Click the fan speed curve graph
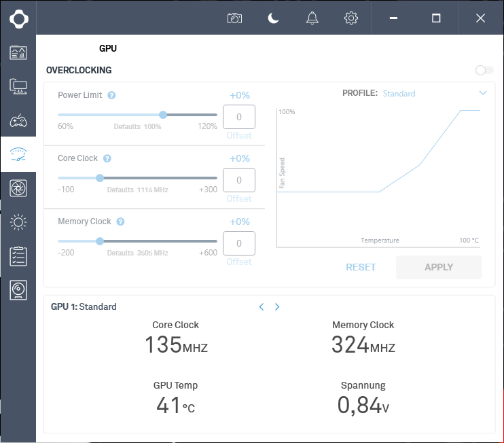 [x=378, y=178]
